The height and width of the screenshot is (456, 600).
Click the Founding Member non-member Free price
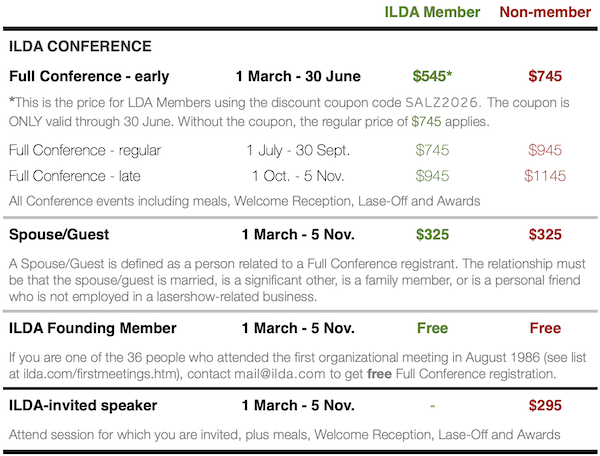click(545, 328)
